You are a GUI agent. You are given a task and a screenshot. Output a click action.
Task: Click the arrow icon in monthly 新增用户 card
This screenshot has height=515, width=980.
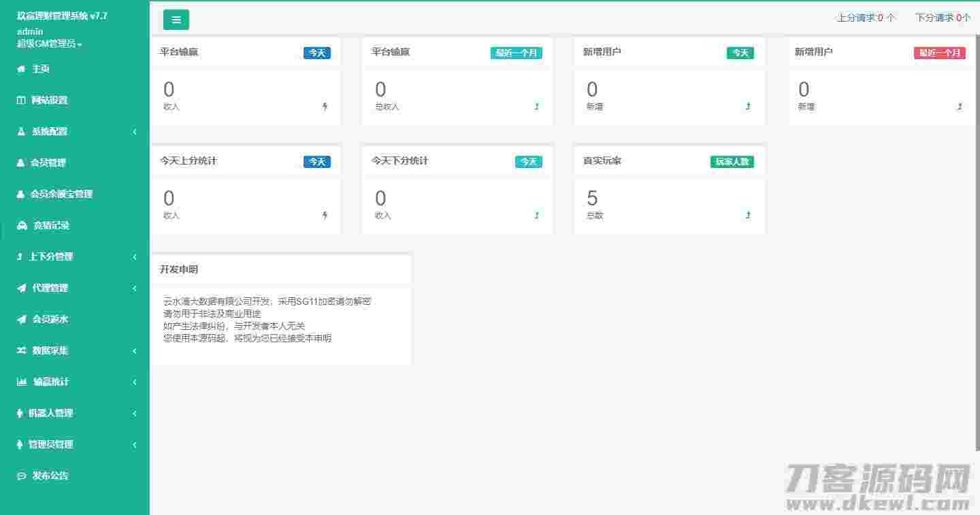click(960, 106)
